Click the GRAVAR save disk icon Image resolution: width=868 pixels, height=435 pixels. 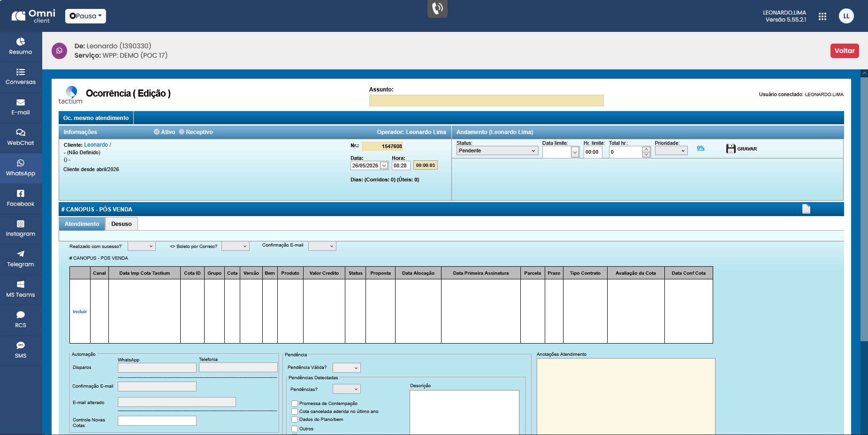point(731,149)
